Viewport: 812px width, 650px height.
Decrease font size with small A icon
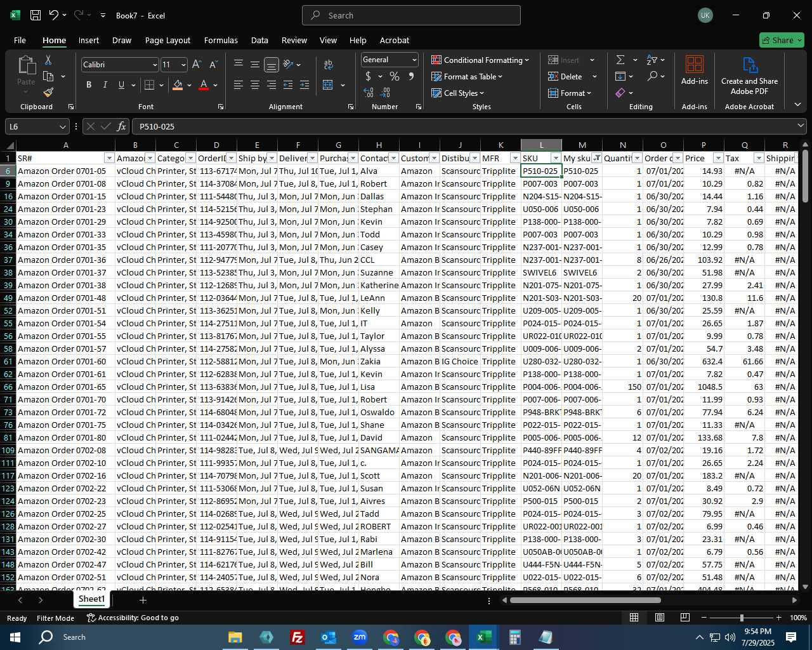tap(213, 64)
